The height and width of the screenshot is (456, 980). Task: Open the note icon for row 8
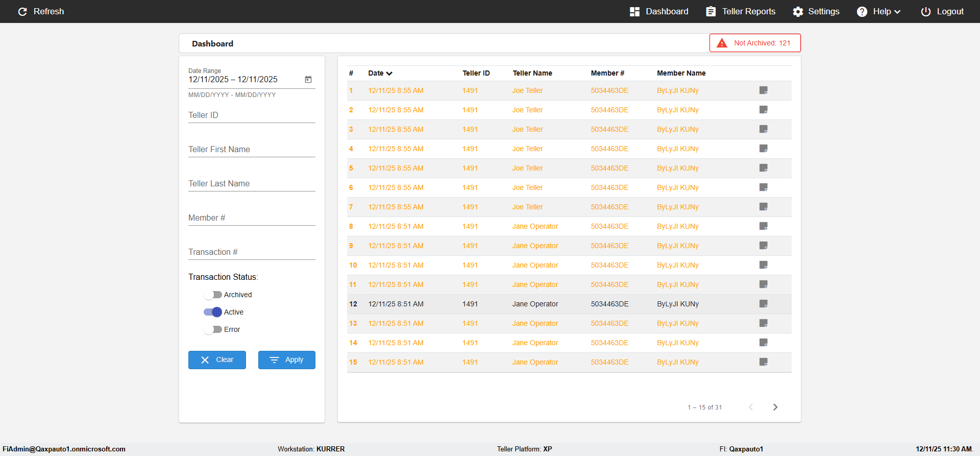[x=764, y=226]
